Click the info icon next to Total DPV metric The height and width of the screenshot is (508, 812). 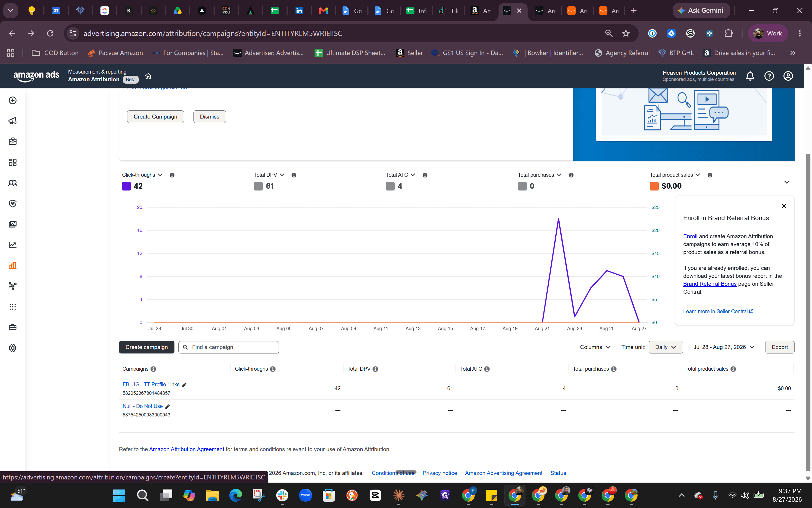pyautogui.click(x=294, y=175)
